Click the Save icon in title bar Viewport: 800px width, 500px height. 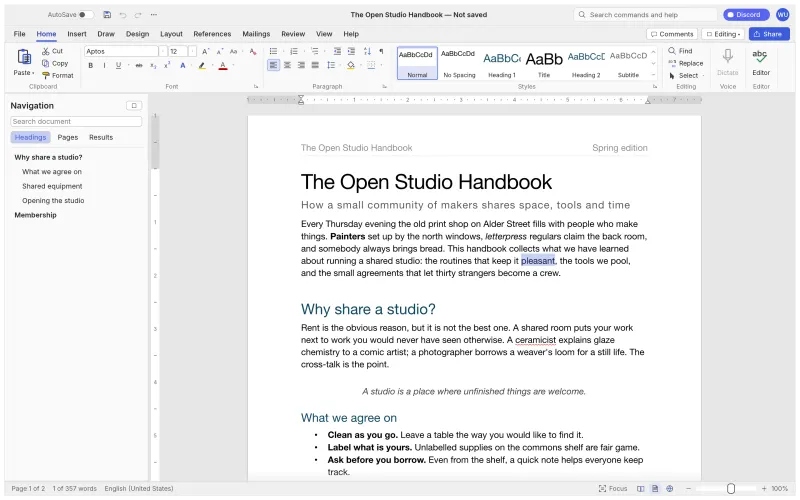[x=107, y=15]
